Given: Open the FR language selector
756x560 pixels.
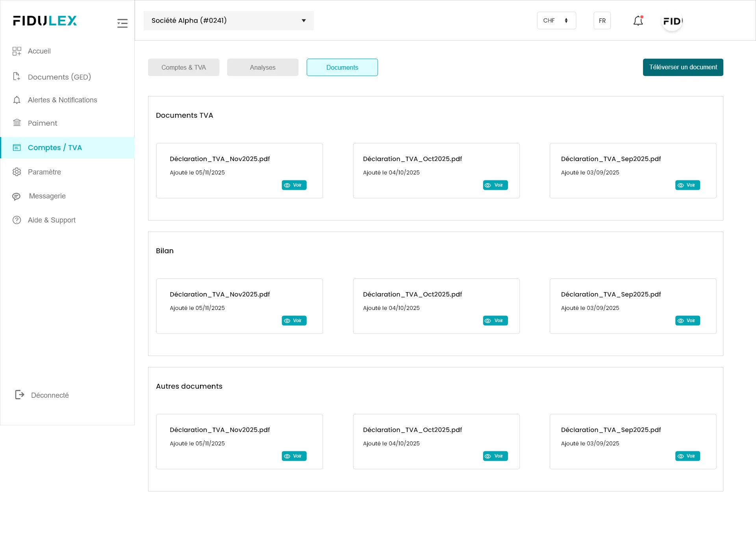Looking at the screenshot, I should click(602, 20).
